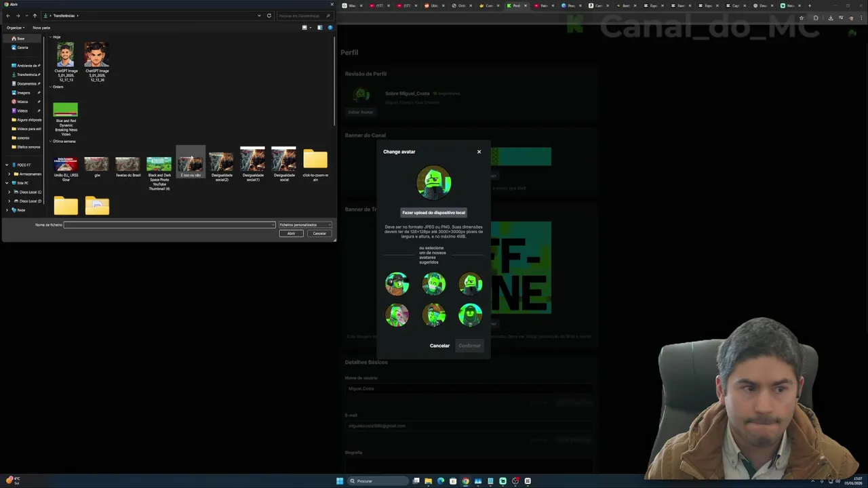The width and height of the screenshot is (868, 488).
Task: Go forward in the Abrir dialog
Action: pos(18,16)
